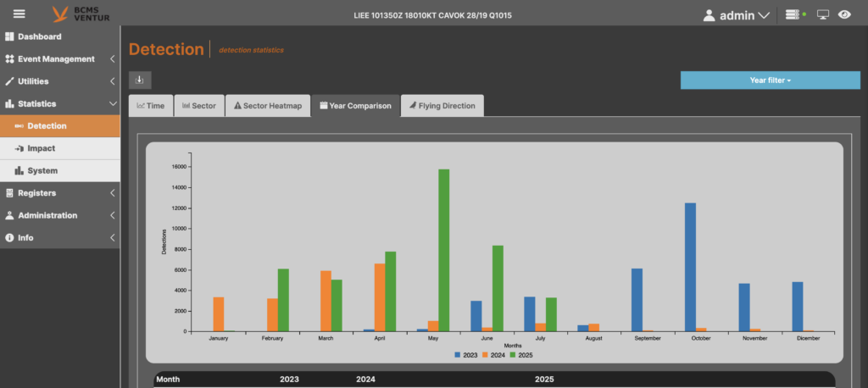Image resolution: width=868 pixels, height=388 pixels.
Task: Click the Info circle icon
Action: (8, 237)
